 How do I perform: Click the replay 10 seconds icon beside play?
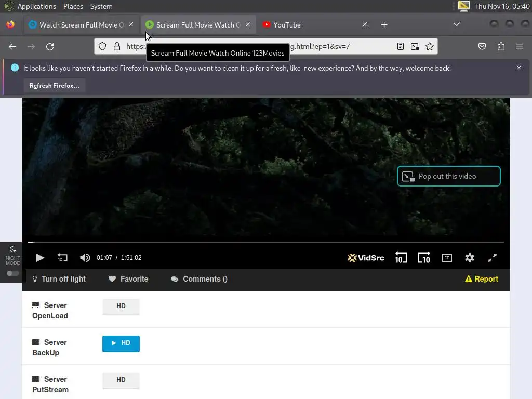(x=62, y=258)
